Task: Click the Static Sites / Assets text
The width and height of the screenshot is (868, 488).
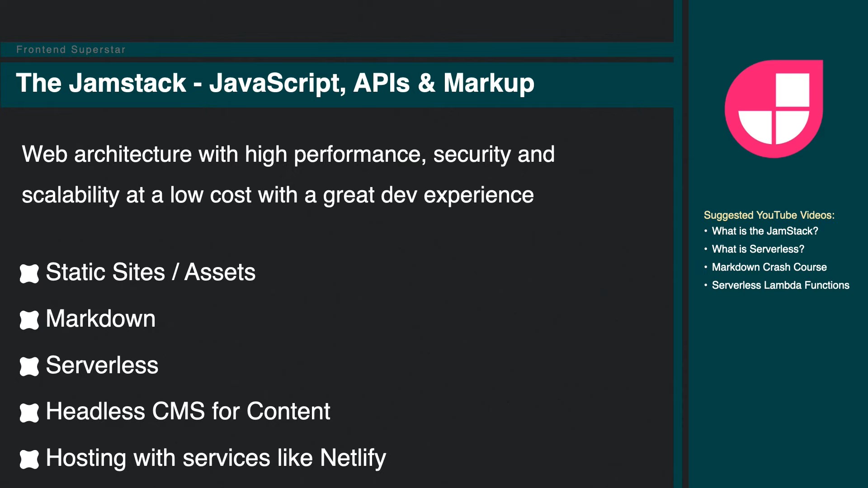Action: (151, 272)
